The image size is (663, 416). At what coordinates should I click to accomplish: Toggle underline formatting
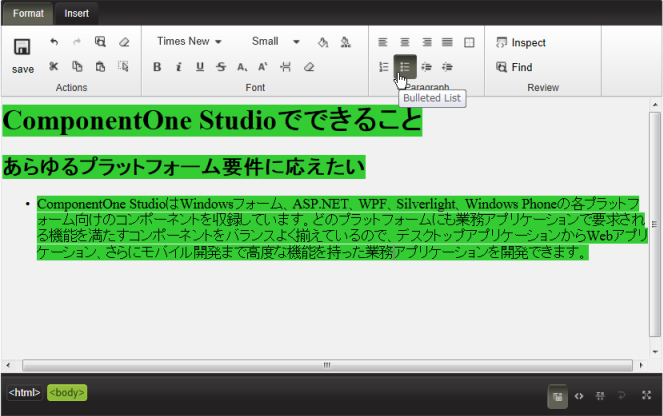(200, 67)
